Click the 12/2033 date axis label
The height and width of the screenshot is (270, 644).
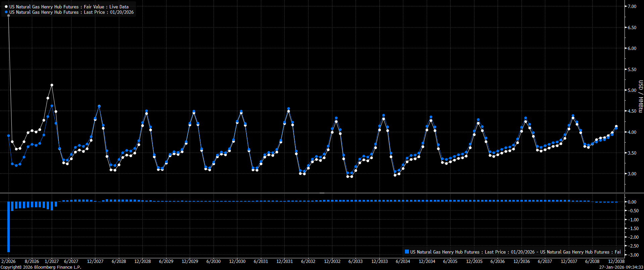pos(380,261)
